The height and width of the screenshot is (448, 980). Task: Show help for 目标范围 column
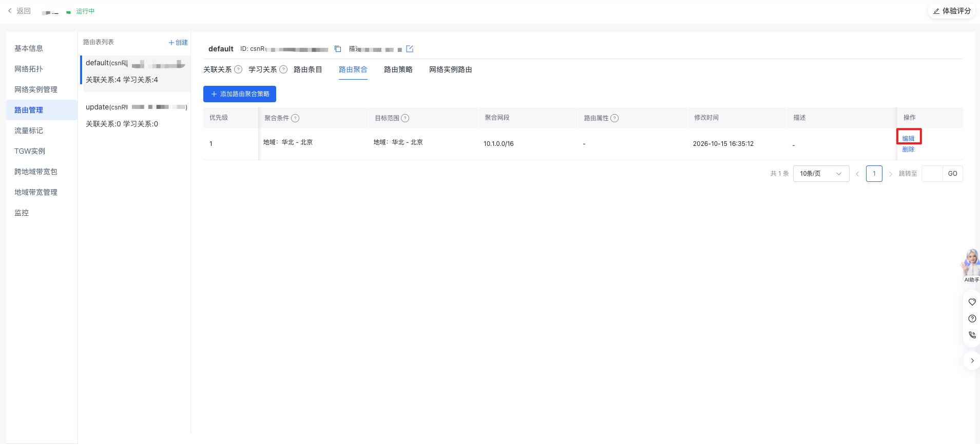point(405,118)
